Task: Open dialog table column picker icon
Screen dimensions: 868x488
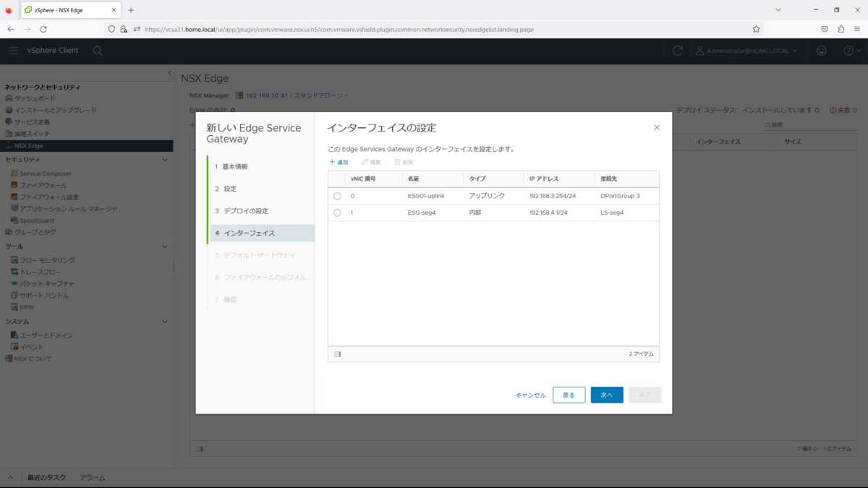Action: (338, 354)
